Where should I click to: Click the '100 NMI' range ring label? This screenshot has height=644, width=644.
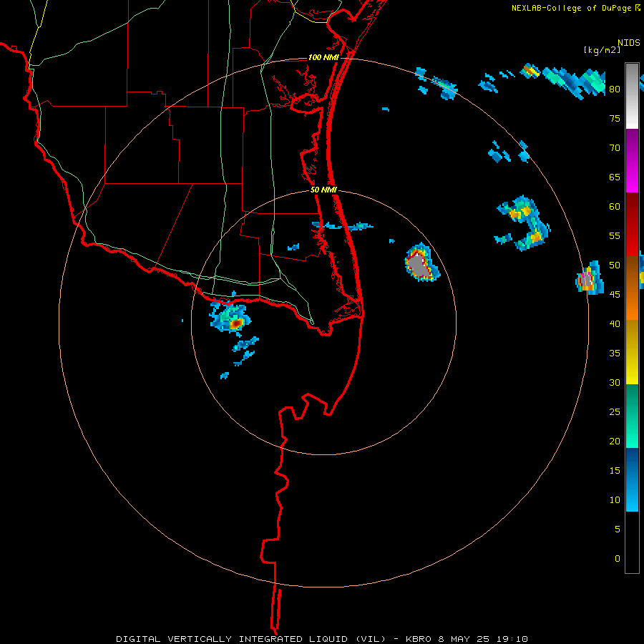point(323,57)
